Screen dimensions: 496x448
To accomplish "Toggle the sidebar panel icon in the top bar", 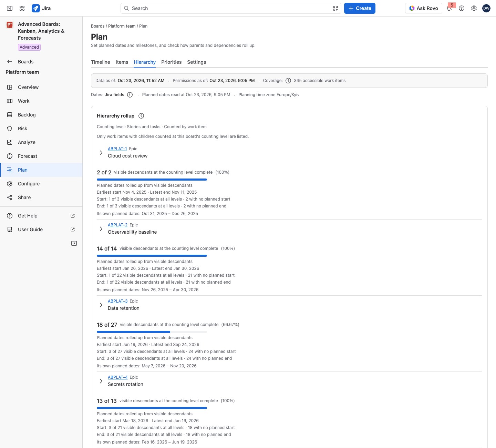I will 10,8.
